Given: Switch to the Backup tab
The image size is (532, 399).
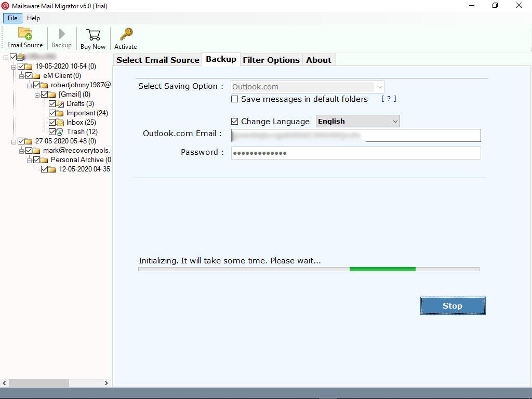Looking at the screenshot, I should pyautogui.click(x=221, y=59).
